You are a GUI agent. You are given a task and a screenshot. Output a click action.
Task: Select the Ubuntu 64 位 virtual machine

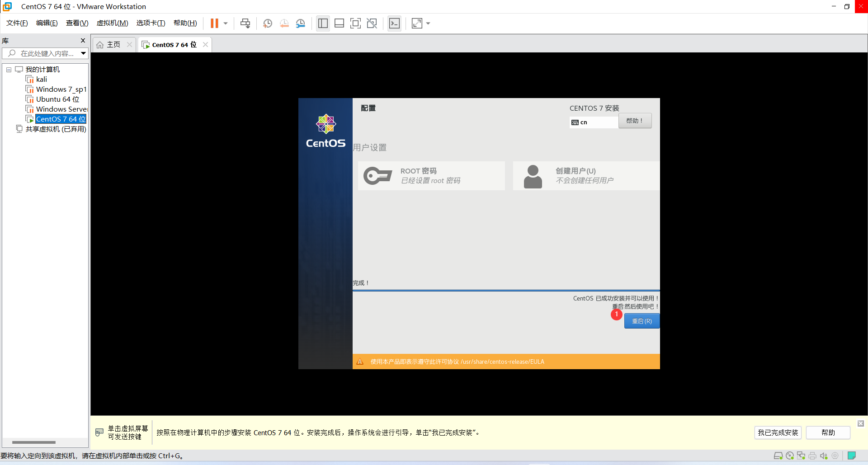(57, 99)
